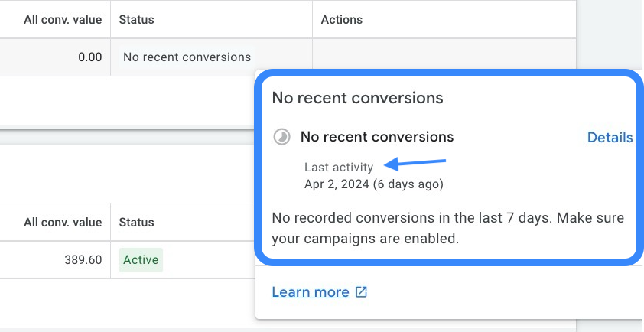Screen dimensions: 644x332
Task: Click the Apr 2, 2024 (6 days ago) date
Action: (374, 184)
